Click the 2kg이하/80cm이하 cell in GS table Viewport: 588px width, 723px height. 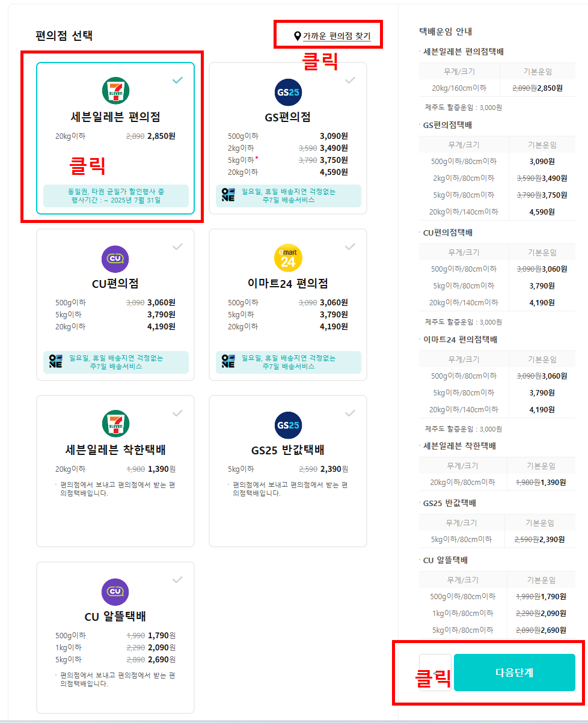464,178
